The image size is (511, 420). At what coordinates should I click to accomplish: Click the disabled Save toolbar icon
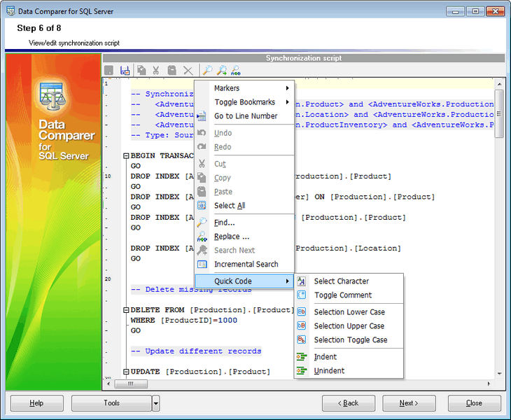pyautogui.click(x=108, y=70)
